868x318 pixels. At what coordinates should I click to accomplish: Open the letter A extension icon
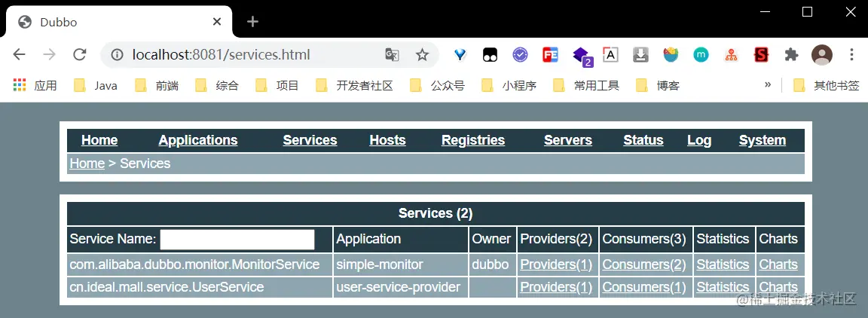(x=610, y=54)
